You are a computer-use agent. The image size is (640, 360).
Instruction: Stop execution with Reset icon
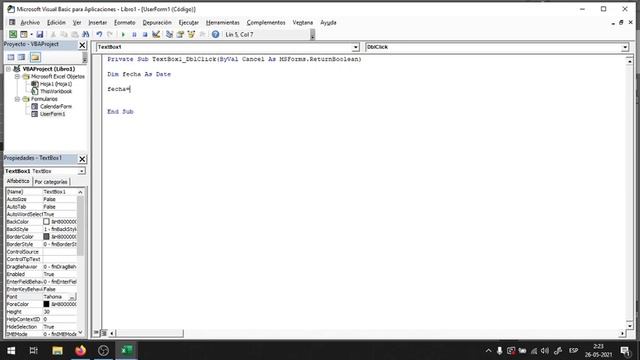tap(145, 35)
